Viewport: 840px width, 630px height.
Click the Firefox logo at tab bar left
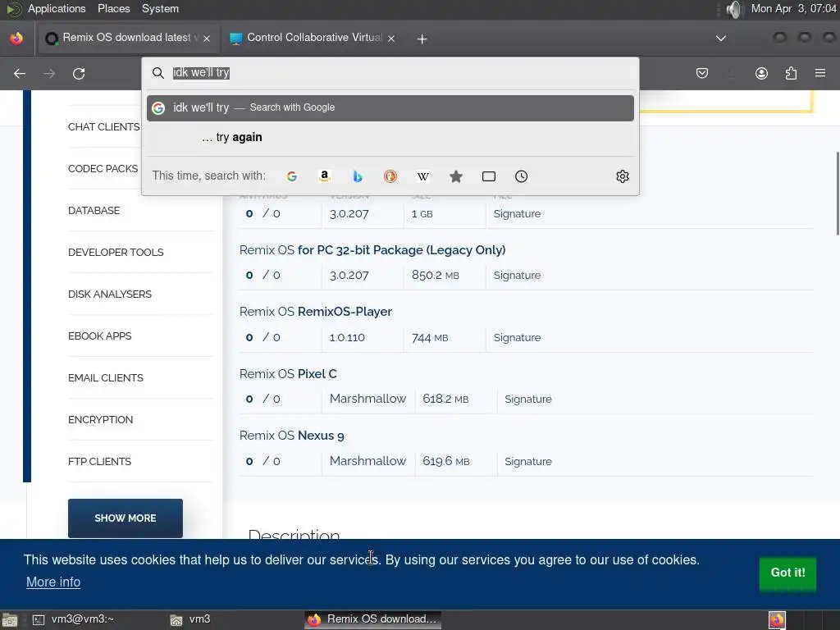16,38
